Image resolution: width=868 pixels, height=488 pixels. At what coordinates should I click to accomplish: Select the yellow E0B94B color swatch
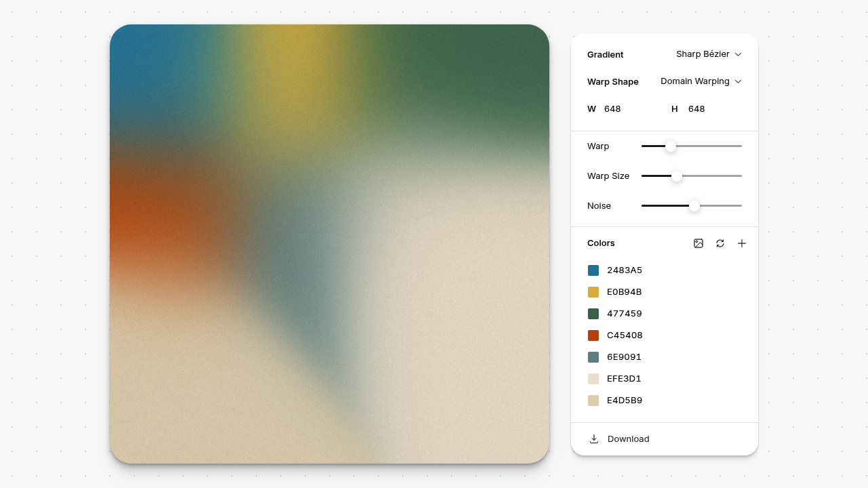[x=593, y=292]
